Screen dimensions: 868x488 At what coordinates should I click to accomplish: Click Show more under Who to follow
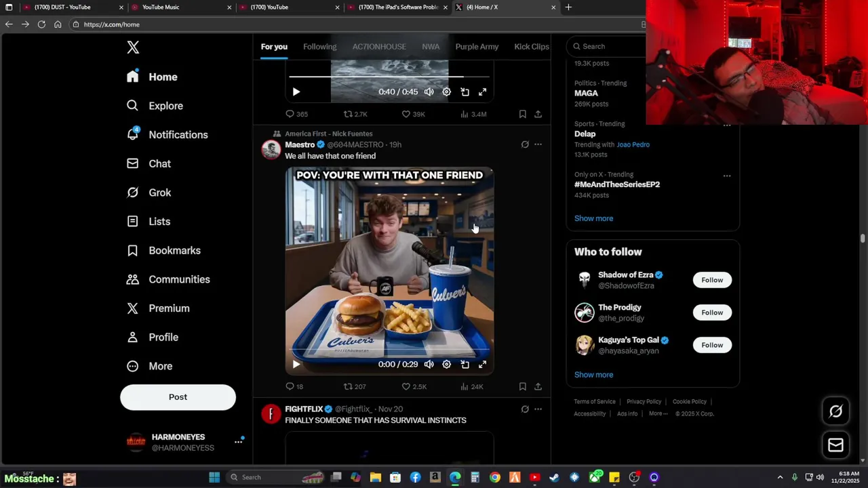coord(593,375)
